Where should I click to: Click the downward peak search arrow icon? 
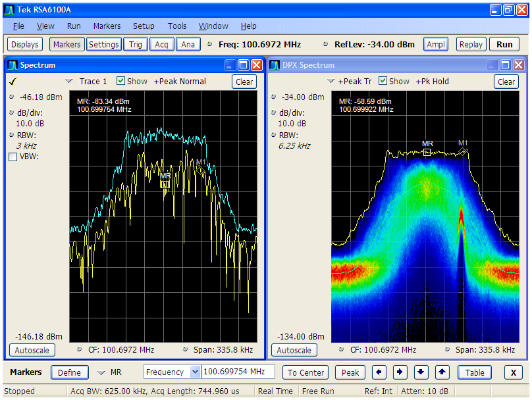click(x=421, y=372)
